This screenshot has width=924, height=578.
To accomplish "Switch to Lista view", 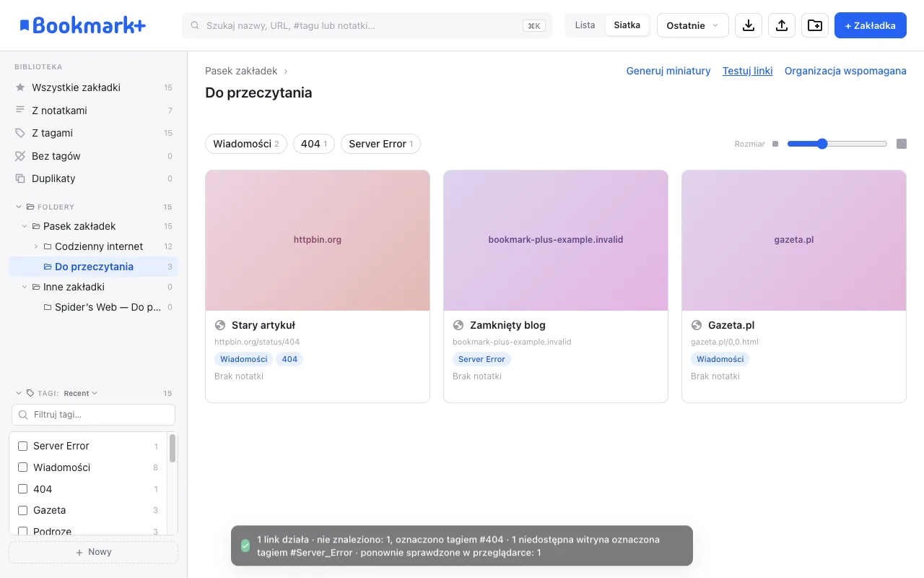I will click(585, 25).
